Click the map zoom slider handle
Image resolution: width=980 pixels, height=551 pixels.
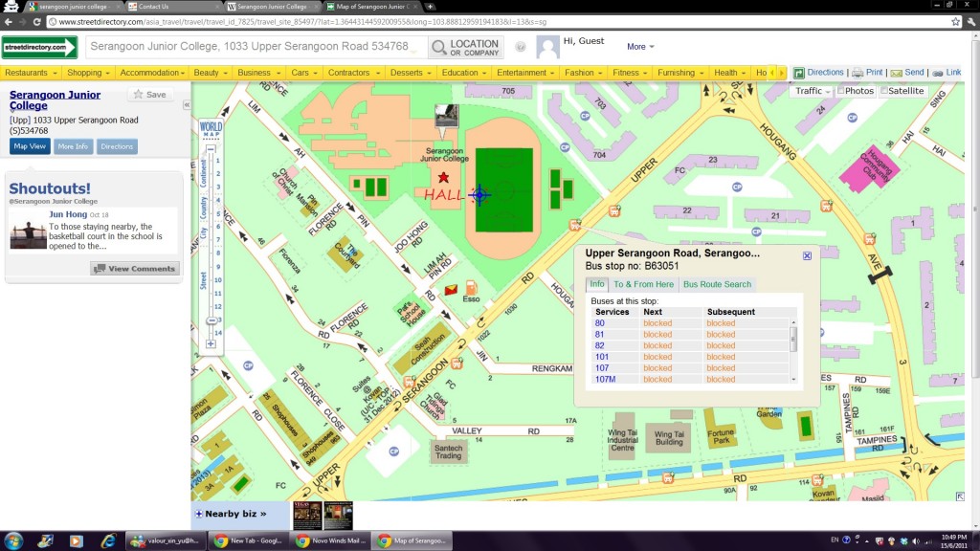(212, 320)
